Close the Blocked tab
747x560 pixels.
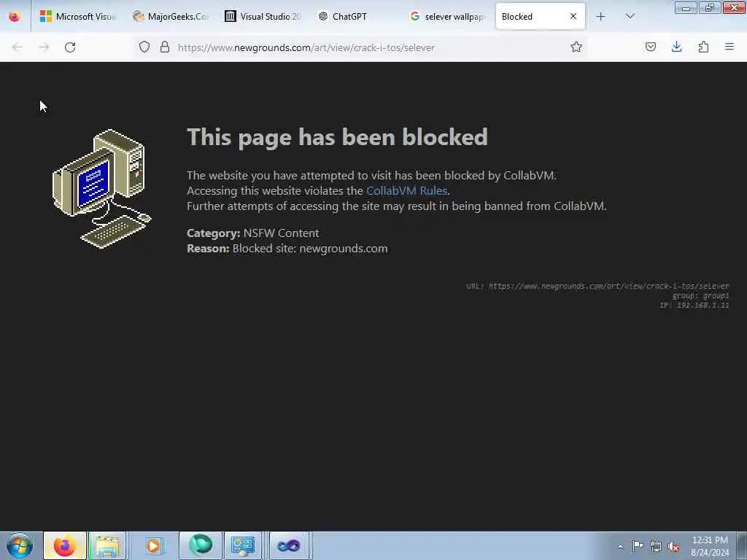573,16
